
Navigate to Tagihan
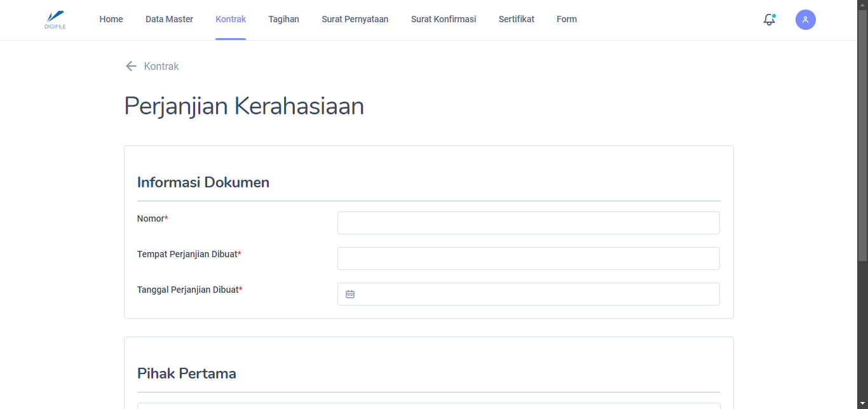[283, 19]
